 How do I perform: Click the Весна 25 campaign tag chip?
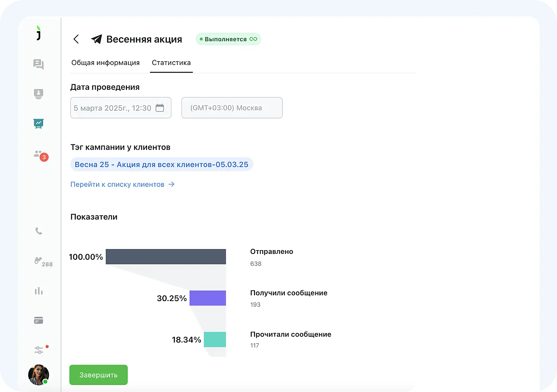[162, 164]
